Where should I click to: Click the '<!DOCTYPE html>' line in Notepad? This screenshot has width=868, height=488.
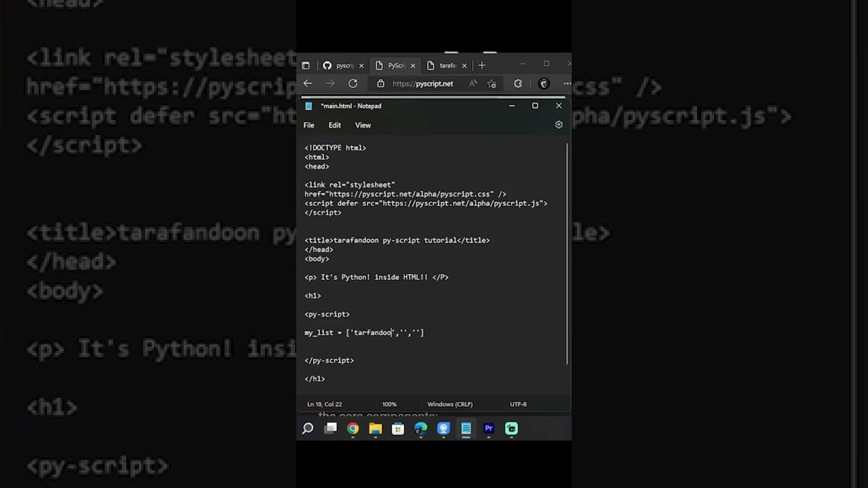tap(335, 148)
